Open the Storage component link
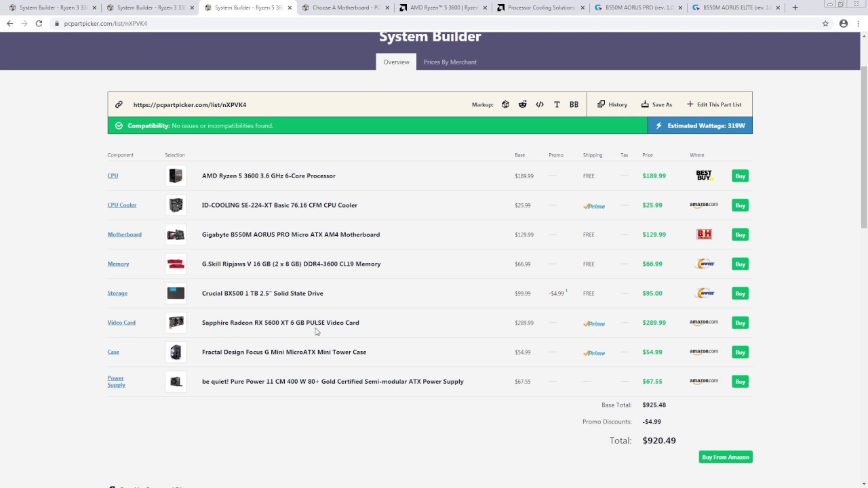 pyautogui.click(x=117, y=293)
